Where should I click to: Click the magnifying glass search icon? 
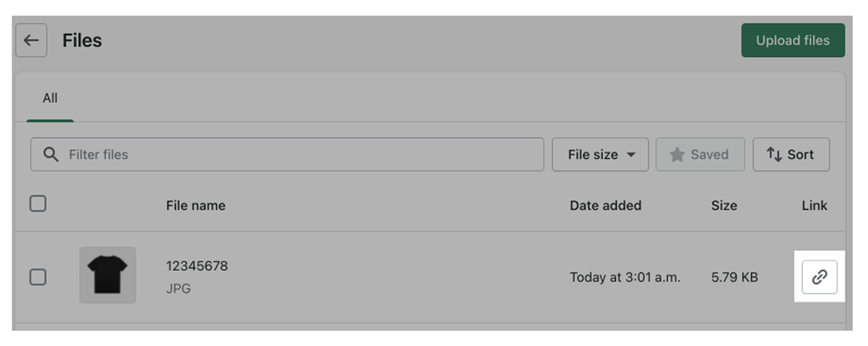pos(51,154)
